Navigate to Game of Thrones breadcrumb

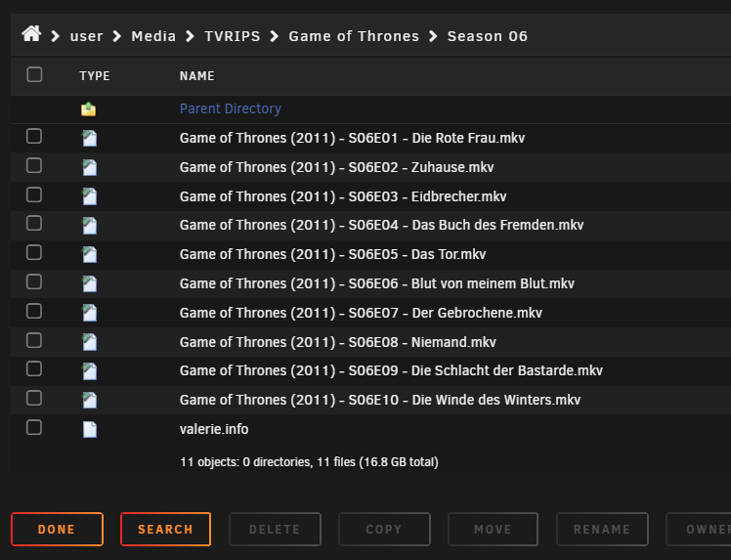tap(354, 36)
